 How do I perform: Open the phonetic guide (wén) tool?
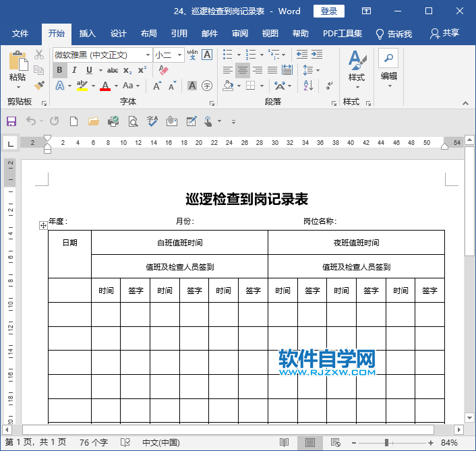tap(192, 55)
